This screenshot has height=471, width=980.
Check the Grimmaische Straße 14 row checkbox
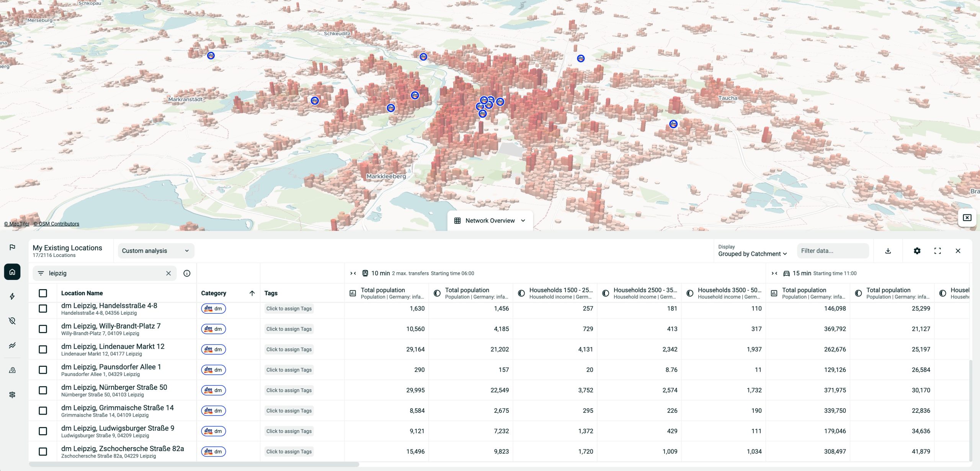pos(43,411)
